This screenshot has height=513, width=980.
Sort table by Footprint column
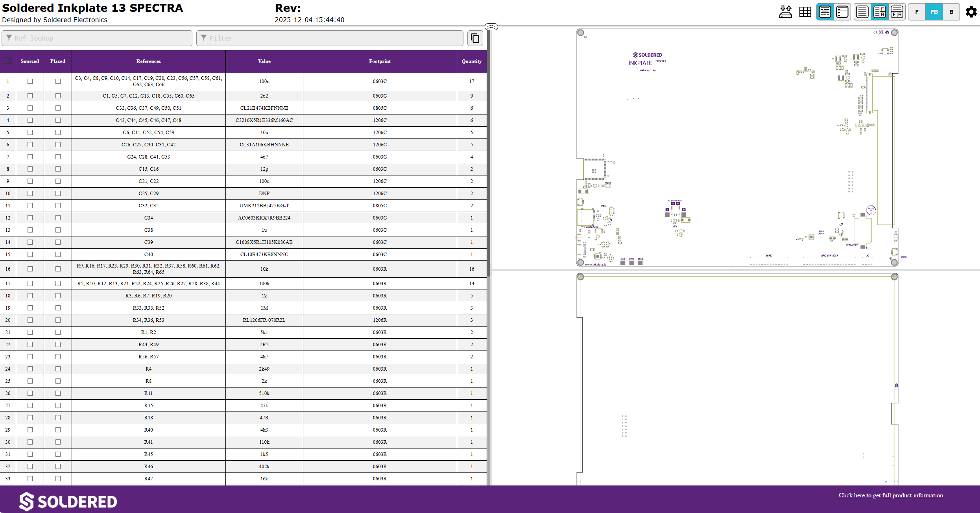pyautogui.click(x=380, y=61)
